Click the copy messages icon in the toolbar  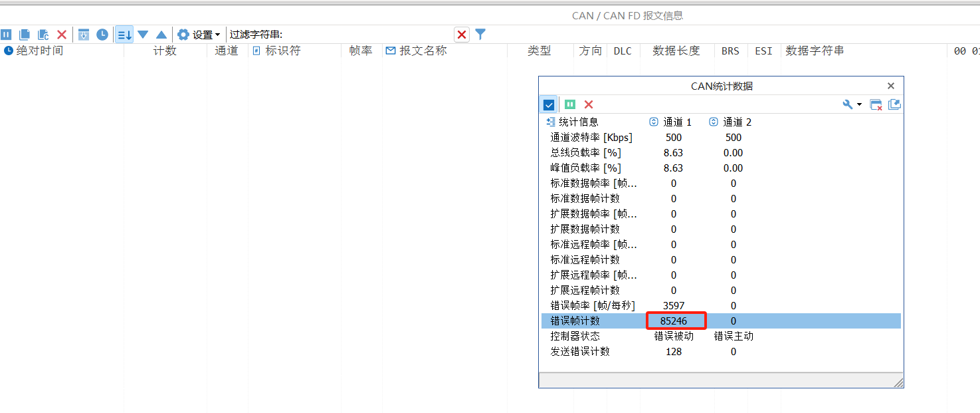pos(25,35)
